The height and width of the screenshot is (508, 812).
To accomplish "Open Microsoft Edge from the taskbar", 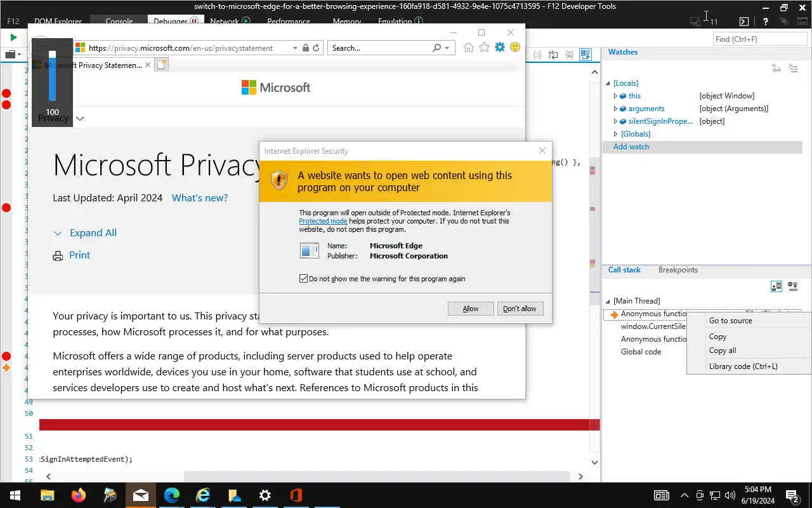I will (172, 495).
